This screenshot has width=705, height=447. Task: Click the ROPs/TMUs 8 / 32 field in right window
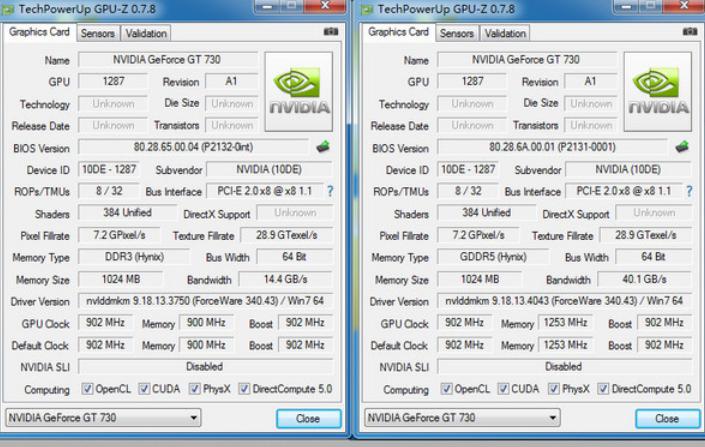[468, 191]
